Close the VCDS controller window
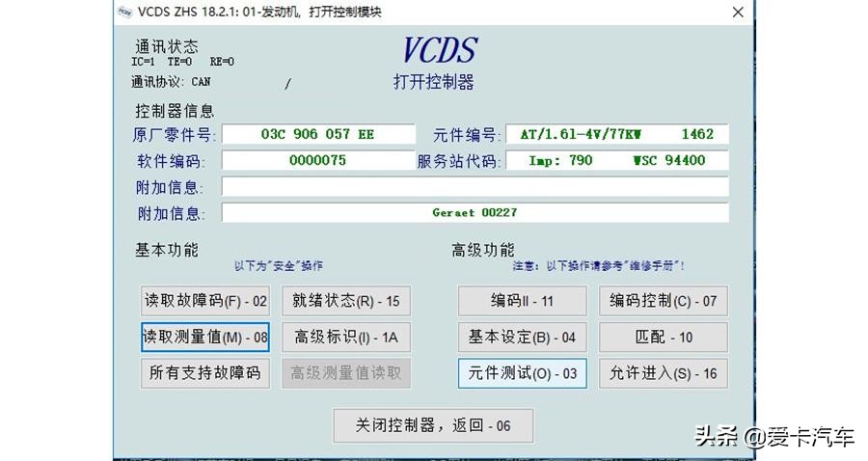 coord(738,13)
